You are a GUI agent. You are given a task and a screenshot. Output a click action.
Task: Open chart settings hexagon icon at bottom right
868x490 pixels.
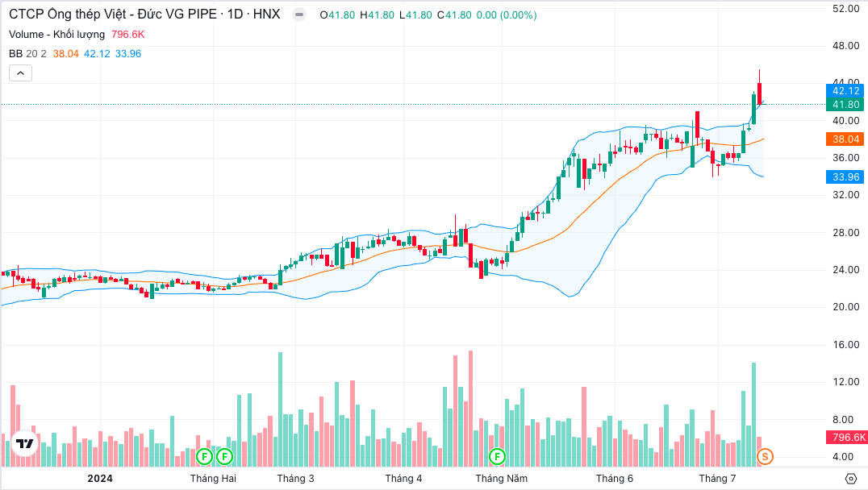coord(851,479)
